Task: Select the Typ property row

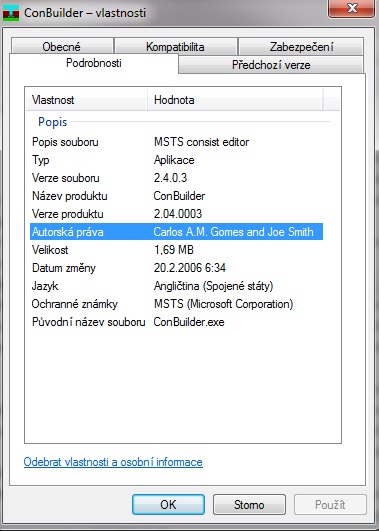Action: 176,160
